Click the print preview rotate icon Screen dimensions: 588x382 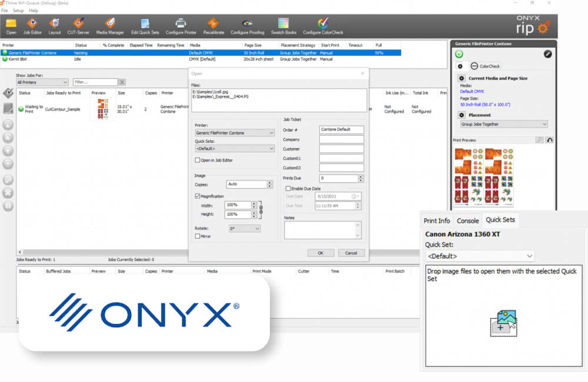[549, 140]
